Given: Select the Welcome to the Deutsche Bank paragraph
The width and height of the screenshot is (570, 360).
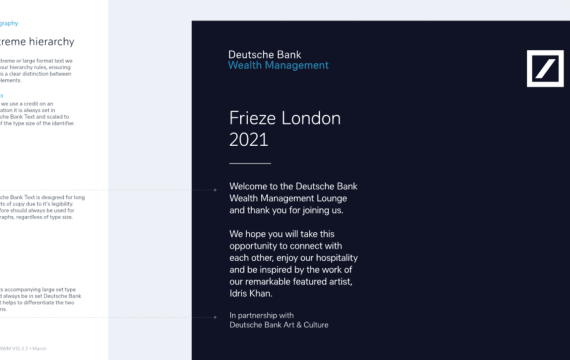Looking at the screenshot, I should [x=293, y=198].
